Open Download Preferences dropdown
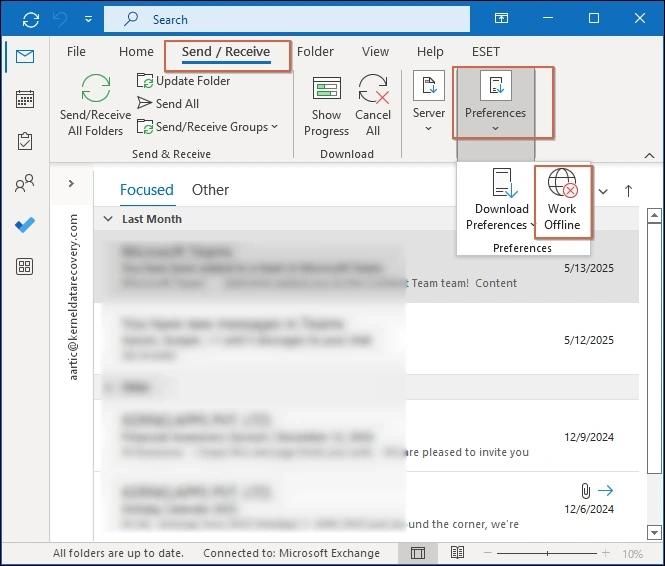Screen dimensions: 665x566 click(499, 199)
